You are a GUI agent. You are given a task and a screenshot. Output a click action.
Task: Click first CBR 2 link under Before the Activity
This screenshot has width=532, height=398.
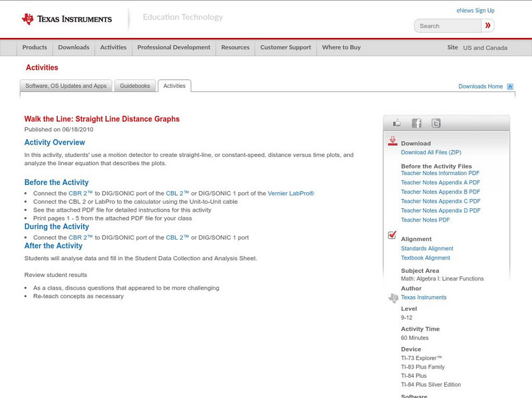[x=80, y=193]
